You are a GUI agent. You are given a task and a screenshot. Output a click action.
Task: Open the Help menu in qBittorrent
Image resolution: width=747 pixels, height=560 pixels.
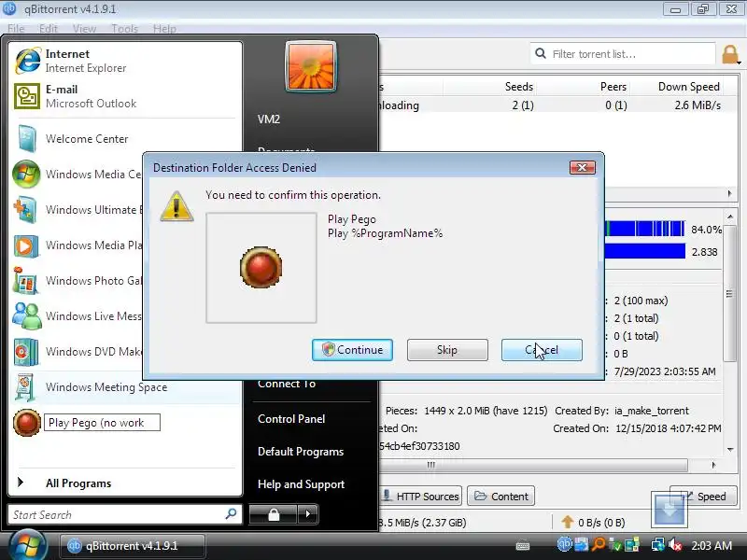pos(164,29)
